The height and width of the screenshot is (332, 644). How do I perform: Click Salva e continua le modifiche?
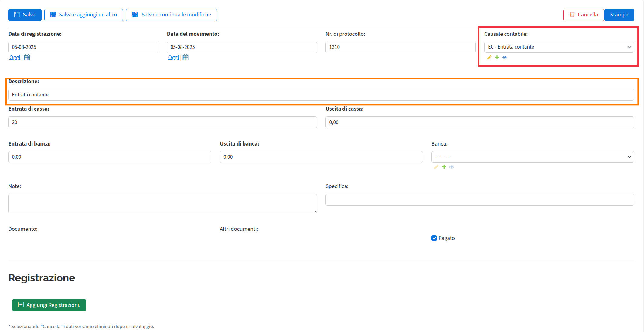click(172, 15)
